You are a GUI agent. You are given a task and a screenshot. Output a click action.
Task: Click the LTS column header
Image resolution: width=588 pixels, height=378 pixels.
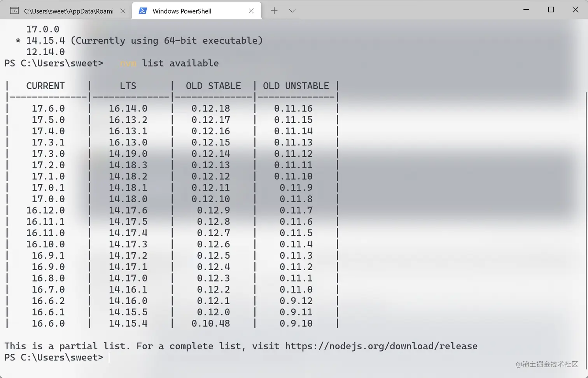click(x=128, y=86)
